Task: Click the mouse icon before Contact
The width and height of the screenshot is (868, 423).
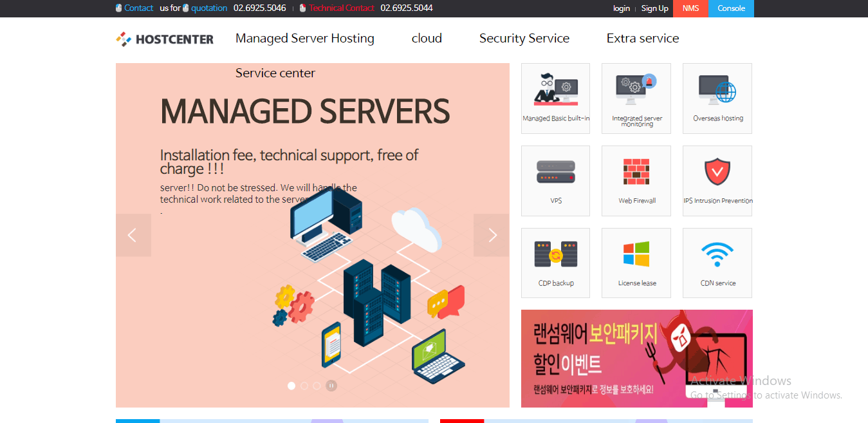Action: pyautogui.click(x=119, y=8)
